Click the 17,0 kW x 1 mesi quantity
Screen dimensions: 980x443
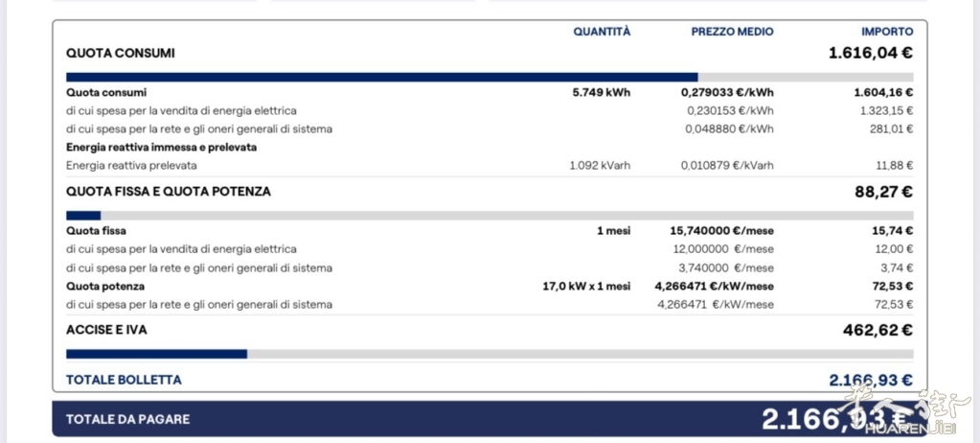point(587,286)
